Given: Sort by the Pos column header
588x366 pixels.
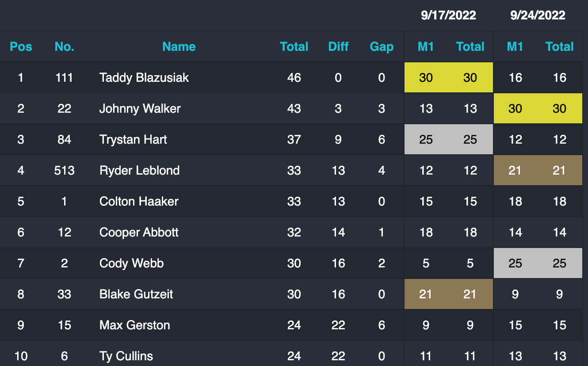Looking at the screenshot, I should click(21, 46).
